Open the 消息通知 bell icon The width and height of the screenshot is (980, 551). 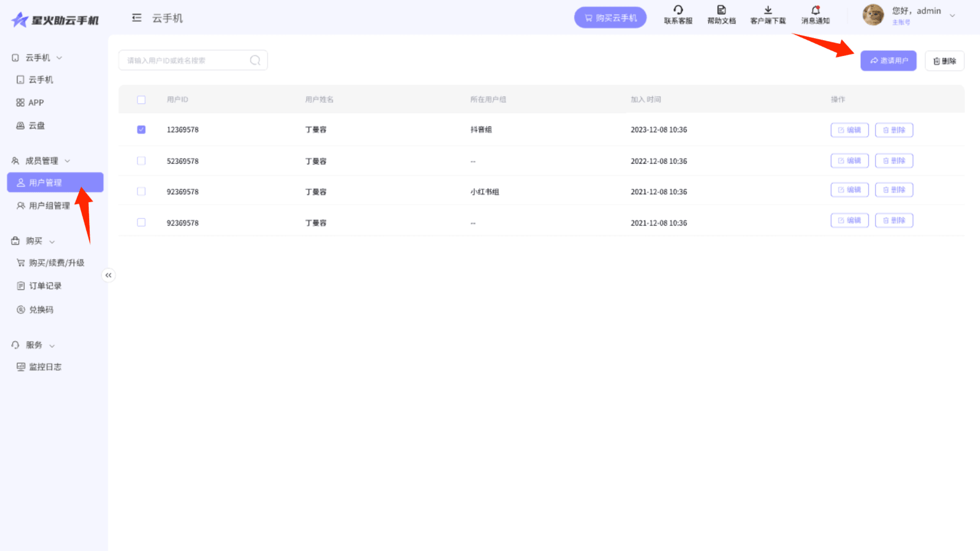coord(815,10)
